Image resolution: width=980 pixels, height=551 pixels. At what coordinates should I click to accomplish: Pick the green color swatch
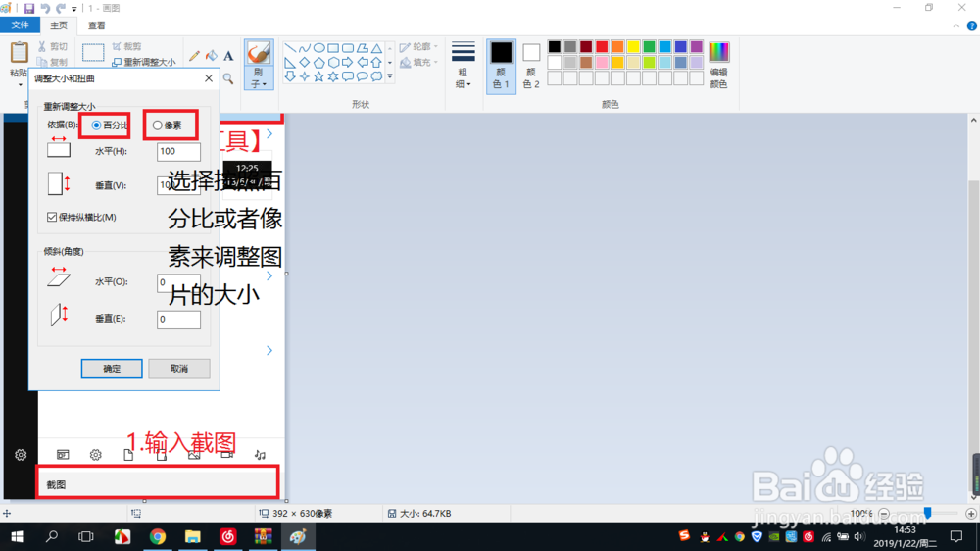(x=649, y=47)
